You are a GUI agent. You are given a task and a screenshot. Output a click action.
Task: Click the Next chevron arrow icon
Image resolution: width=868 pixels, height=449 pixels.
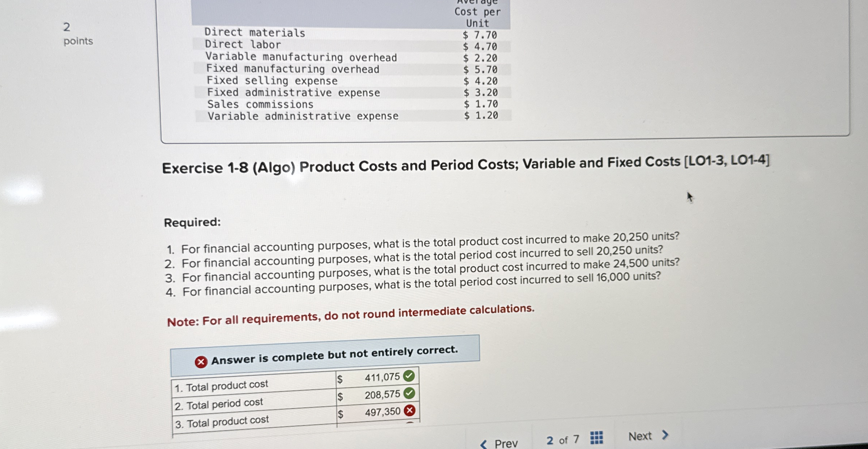point(665,435)
